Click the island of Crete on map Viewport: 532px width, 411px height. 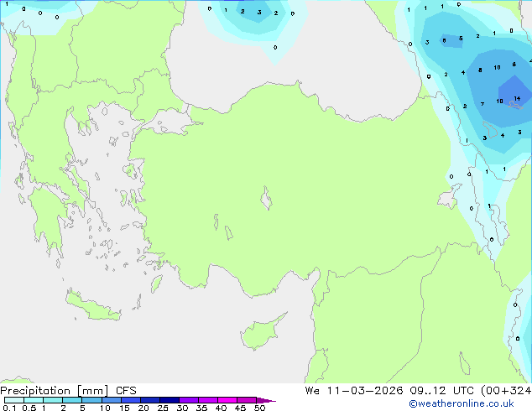93,305
